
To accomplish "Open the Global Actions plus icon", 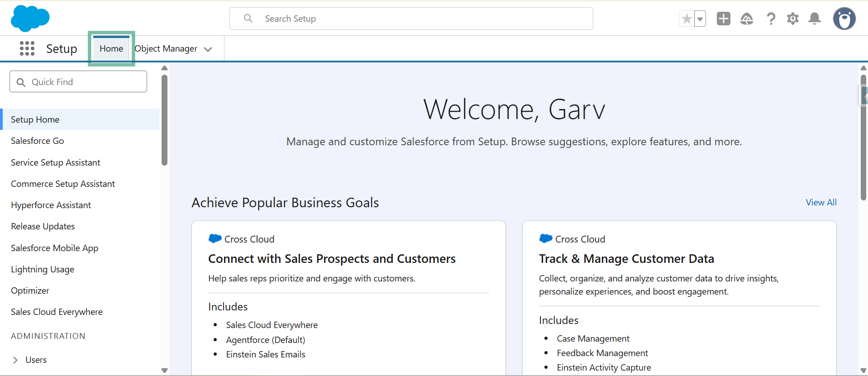I will coord(723,19).
